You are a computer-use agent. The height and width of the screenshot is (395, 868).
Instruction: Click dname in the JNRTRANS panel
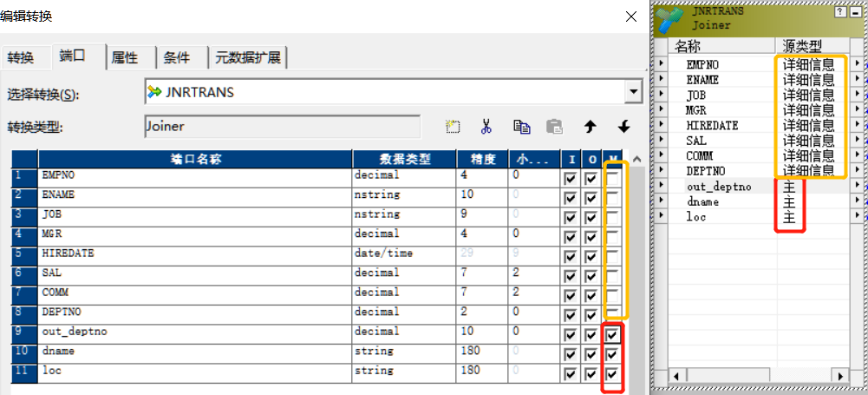click(703, 201)
